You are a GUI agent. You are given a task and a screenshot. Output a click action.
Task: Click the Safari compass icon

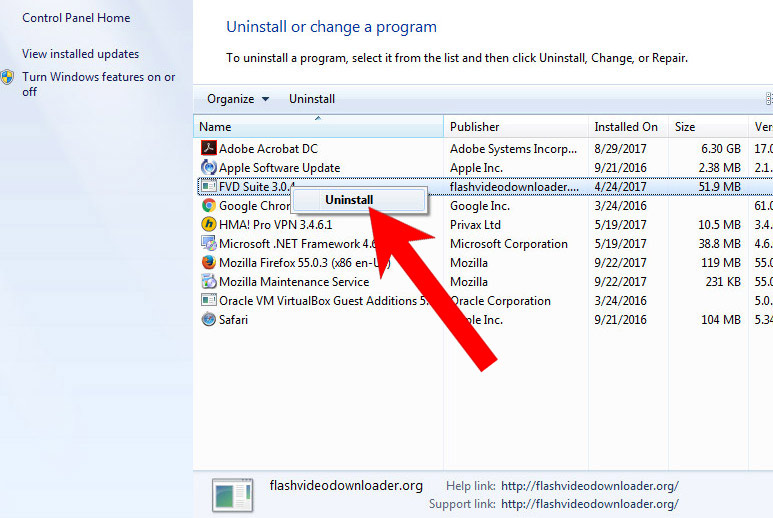(208, 320)
